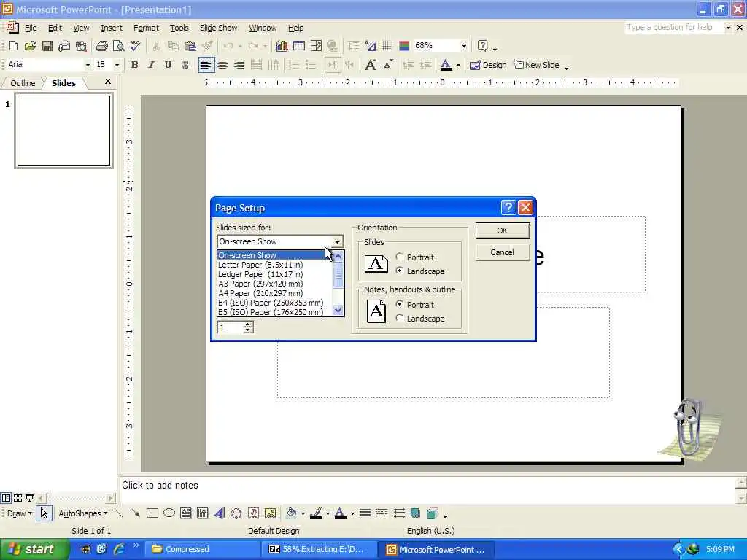This screenshot has width=747, height=560.
Task: Click Fill Color paint bucket swatch
Action: 292,513
